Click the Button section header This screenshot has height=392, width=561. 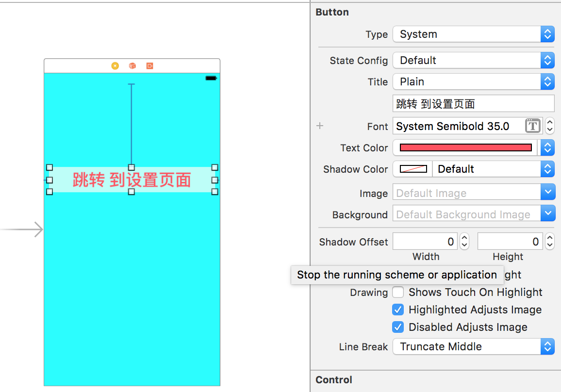click(332, 12)
